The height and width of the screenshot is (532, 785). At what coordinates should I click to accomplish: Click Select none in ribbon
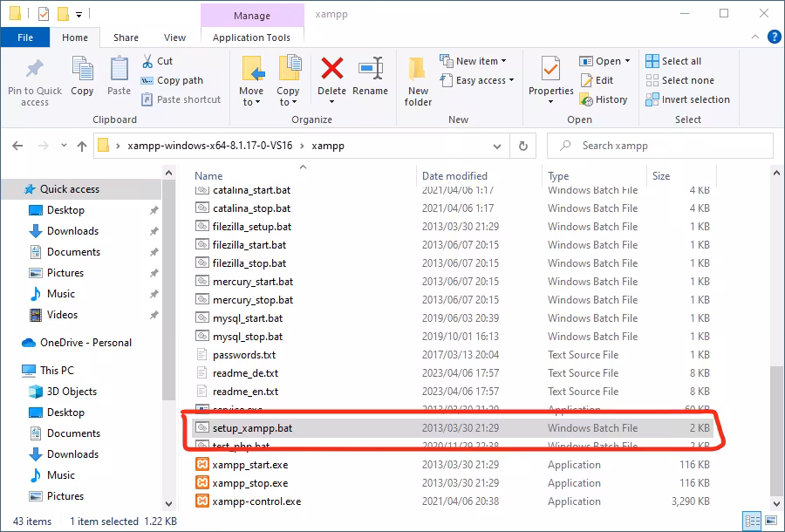point(679,80)
